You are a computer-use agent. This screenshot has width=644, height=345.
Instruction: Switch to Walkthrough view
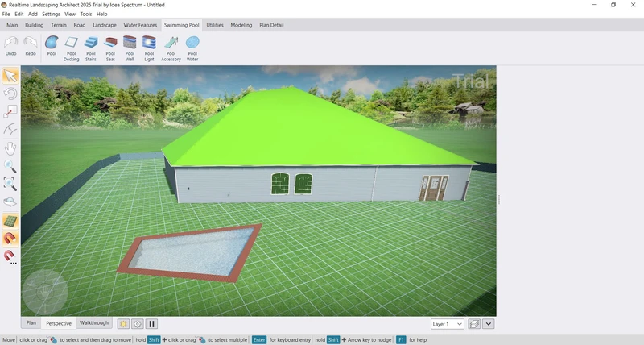point(93,323)
